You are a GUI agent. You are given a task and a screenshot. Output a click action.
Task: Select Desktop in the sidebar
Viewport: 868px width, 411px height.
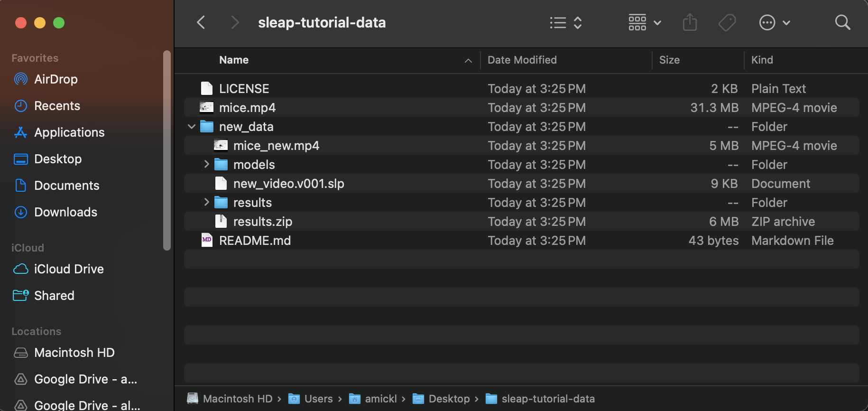[47, 159]
